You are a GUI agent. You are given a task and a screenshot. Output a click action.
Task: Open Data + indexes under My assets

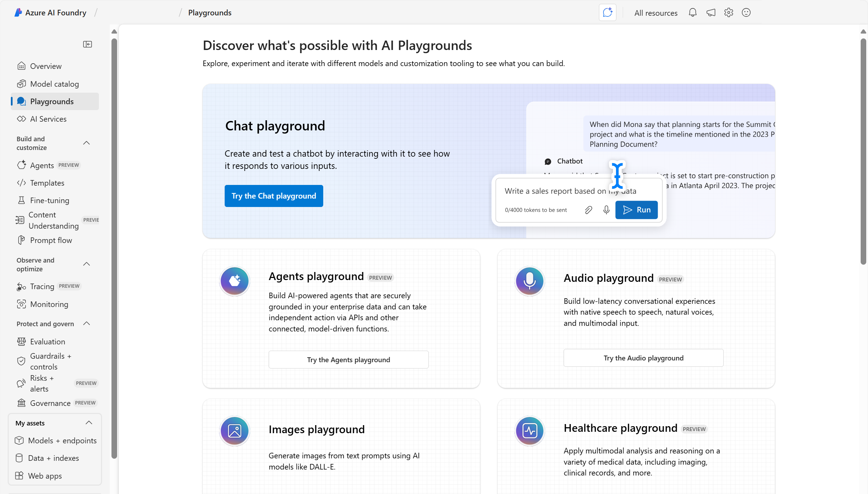tap(55, 458)
